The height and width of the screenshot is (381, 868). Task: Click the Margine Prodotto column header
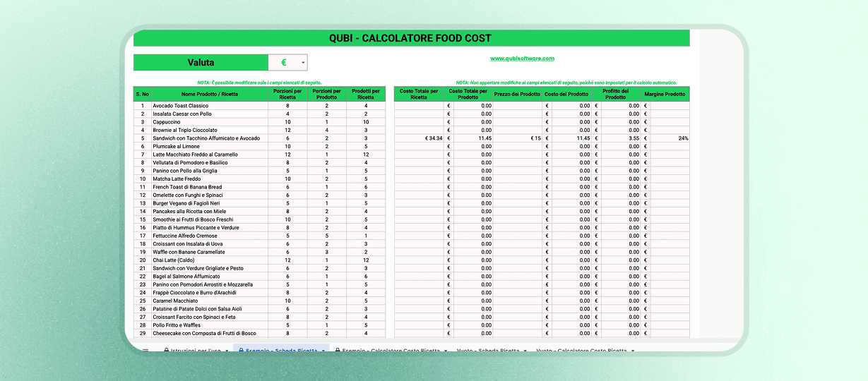[665, 94]
